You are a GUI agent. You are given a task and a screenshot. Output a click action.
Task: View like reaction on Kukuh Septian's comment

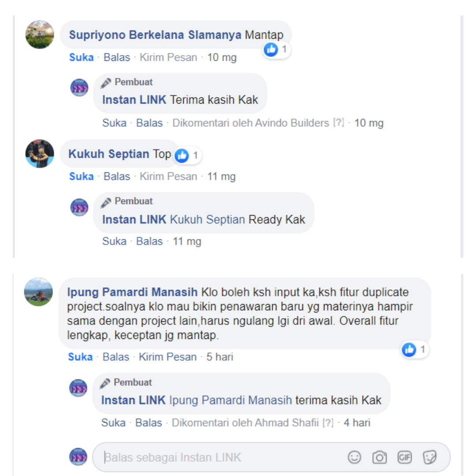coord(187,156)
